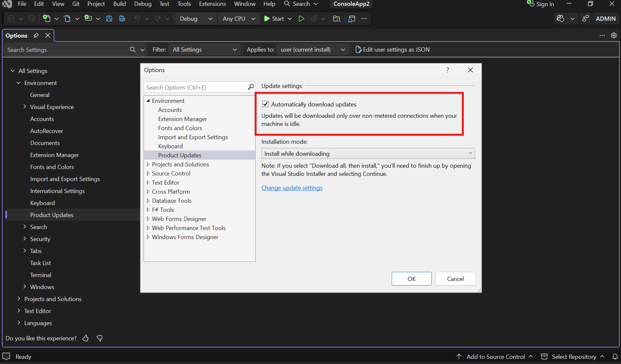621x364 pixels.
Task: Collapse the All Settings root node
Action: (13, 71)
